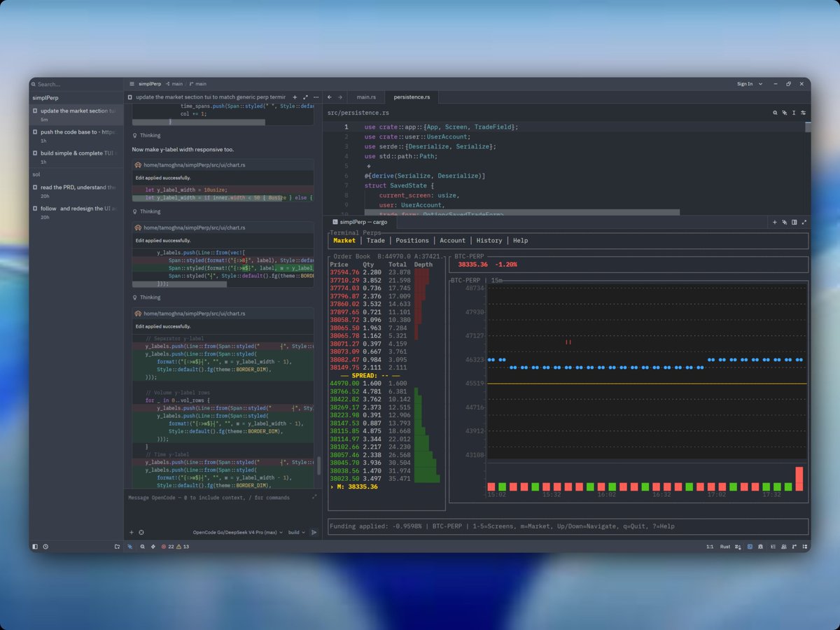The height and width of the screenshot is (630, 840).
Task: Go back with the left arrow in editor
Action: pyautogui.click(x=330, y=97)
